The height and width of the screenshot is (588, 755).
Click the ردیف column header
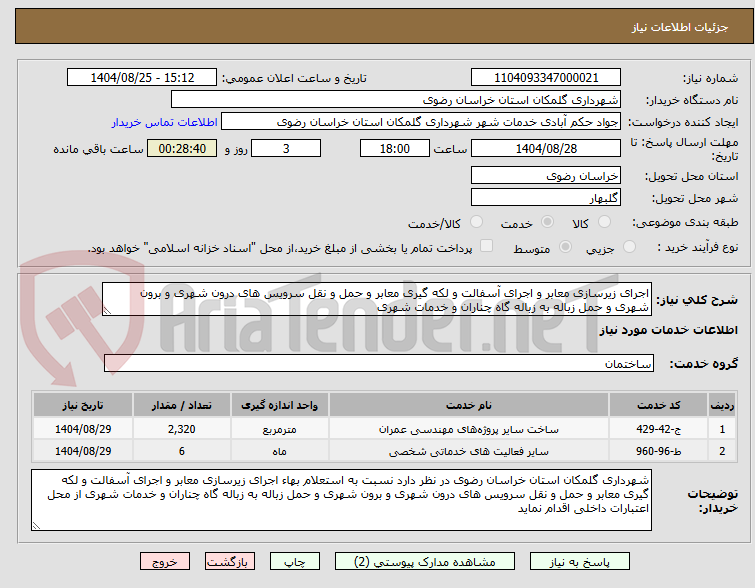[722, 405]
